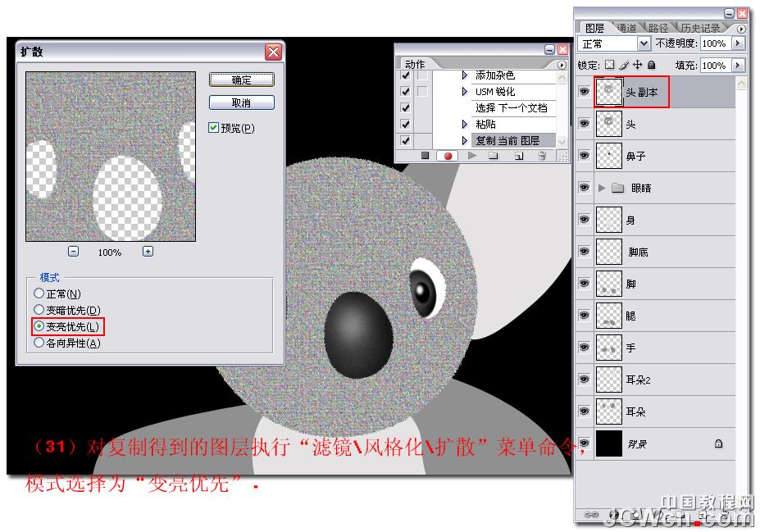Viewport: 760px width, 532px height.
Task: Close the 扩散 dialog
Action: click(x=273, y=52)
